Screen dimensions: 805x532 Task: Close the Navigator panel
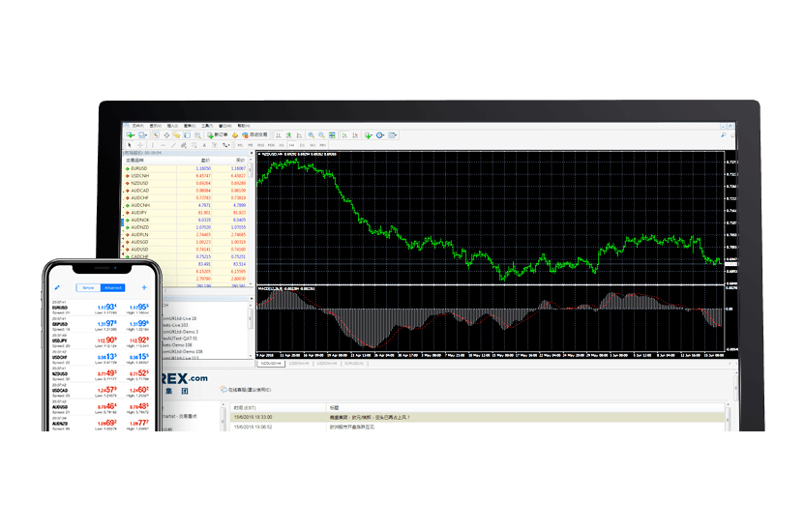(x=251, y=299)
